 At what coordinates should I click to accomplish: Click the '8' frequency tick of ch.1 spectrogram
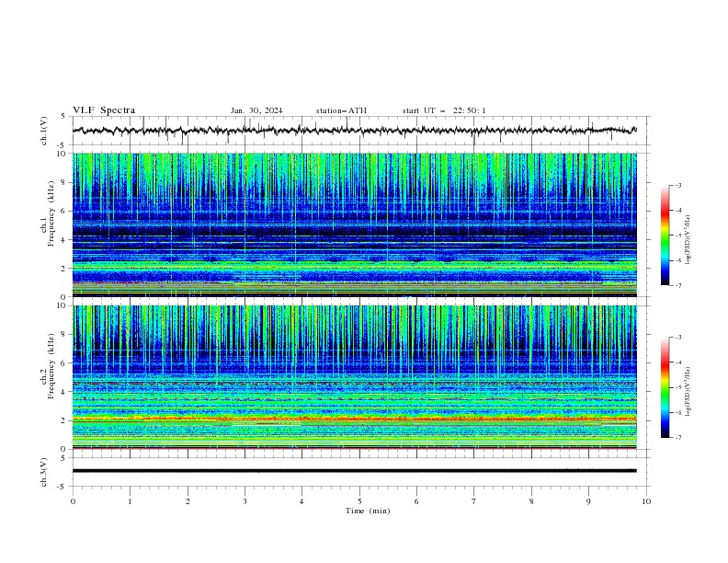(65, 182)
